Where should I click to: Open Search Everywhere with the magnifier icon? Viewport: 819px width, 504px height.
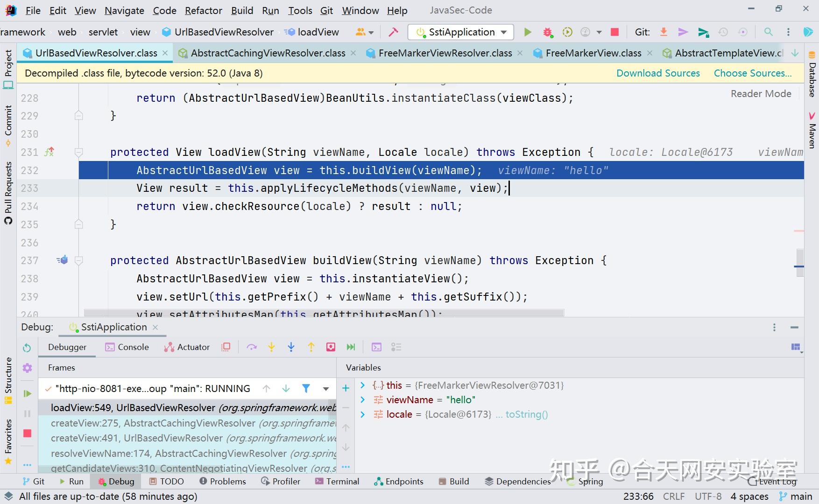click(768, 32)
